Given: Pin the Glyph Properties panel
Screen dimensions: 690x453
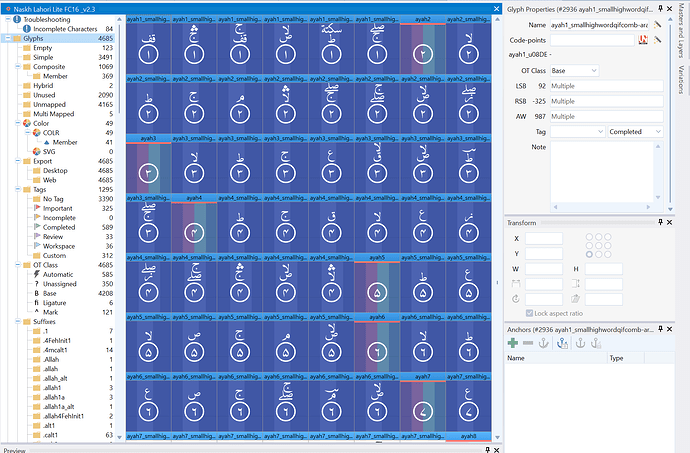Looking at the screenshot, I should pyautogui.click(x=661, y=9).
